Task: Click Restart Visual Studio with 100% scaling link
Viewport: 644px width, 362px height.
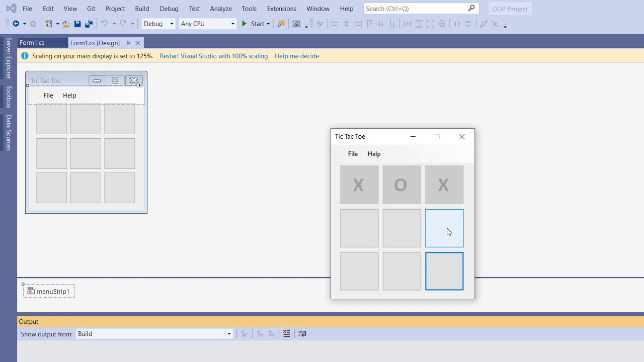Action: click(214, 56)
